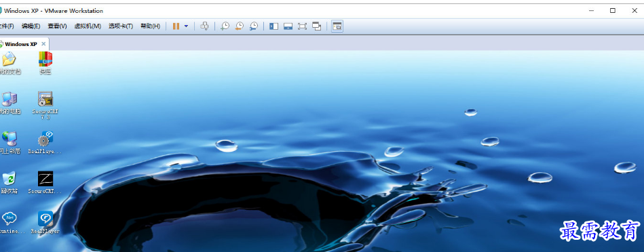The width and height of the screenshot is (644, 252).
Task: Select the Runtime .Net desktop icon
Action: [10, 222]
